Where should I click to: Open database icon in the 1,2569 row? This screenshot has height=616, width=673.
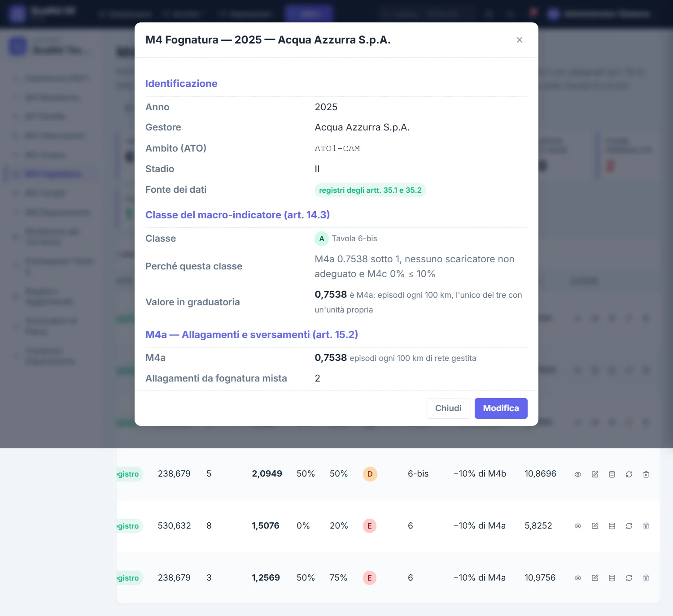pyautogui.click(x=612, y=578)
